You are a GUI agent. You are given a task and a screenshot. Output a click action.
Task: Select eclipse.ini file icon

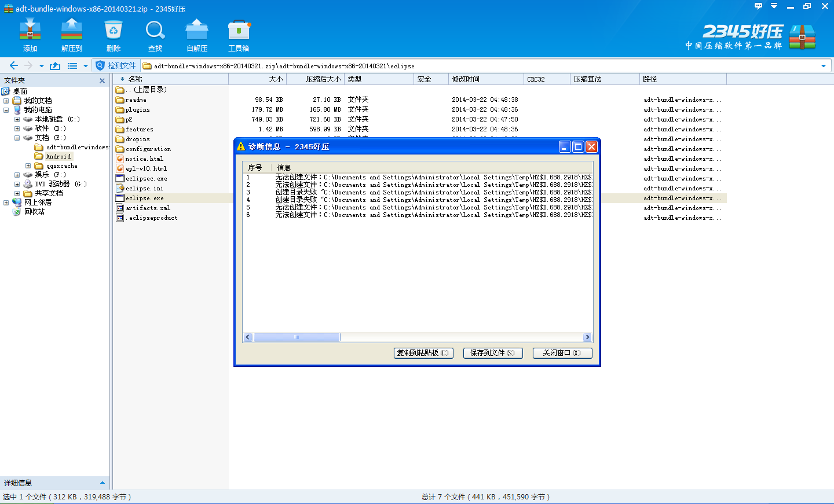(x=120, y=188)
